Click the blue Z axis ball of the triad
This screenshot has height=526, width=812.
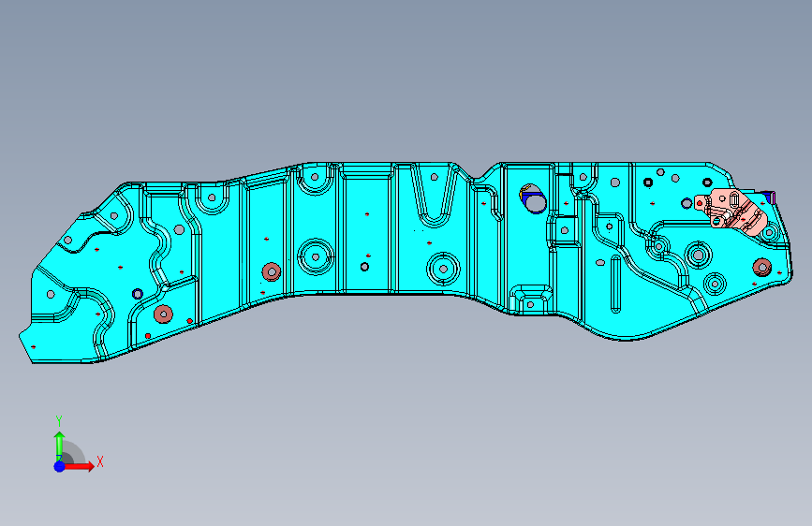[60, 466]
